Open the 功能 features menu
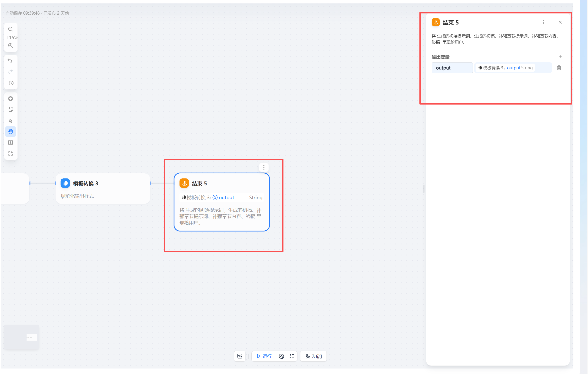The image size is (588, 374). [313, 356]
